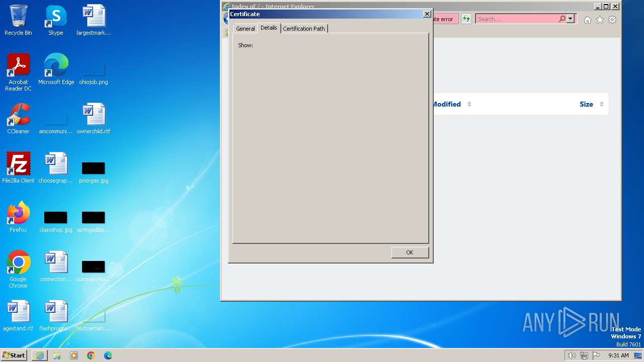Select the Microsoft Edge desktop shortcut
Viewport: 644px width, 362px height.
pos(56,69)
